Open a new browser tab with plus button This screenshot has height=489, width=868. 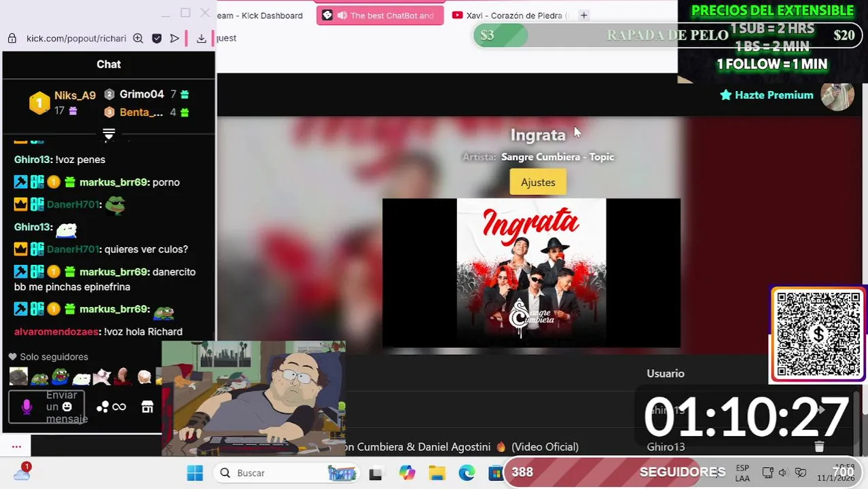click(583, 16)
